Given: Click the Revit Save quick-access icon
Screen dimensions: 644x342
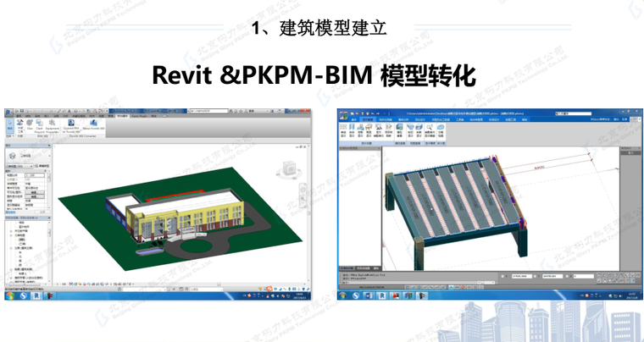Looking at the screenshot, I should click(x=22, y=111).
